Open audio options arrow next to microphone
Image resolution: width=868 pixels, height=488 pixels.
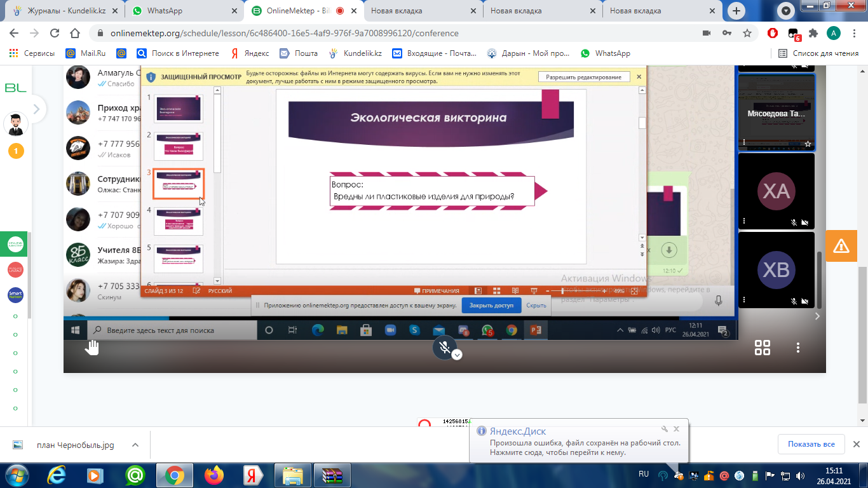(457, 355)
